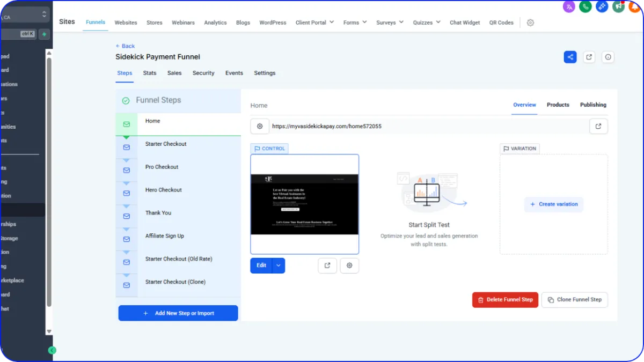
Task: Click Add New Step or Import
Action: (178, 313)
